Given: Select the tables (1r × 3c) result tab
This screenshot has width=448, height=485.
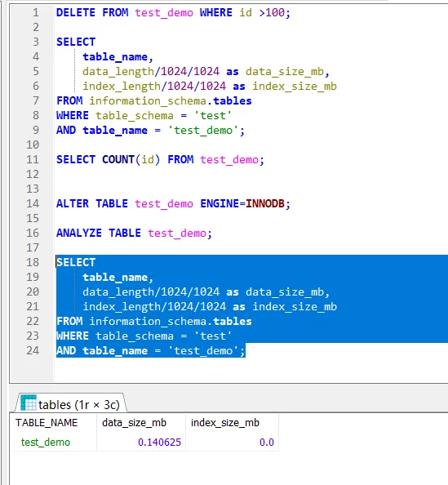Looking at the screenshot, I should [x=71, y=404].
